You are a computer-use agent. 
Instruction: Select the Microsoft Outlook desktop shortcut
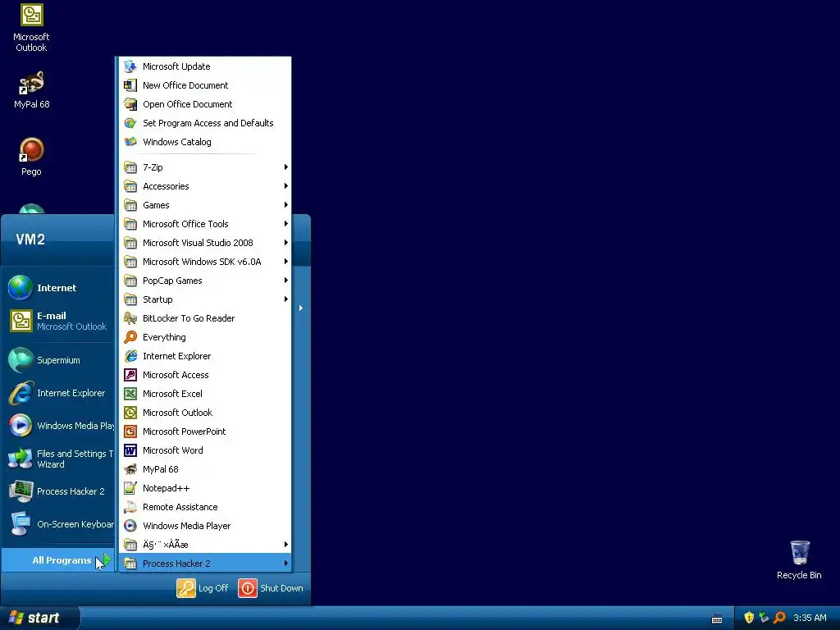[31, 28]
